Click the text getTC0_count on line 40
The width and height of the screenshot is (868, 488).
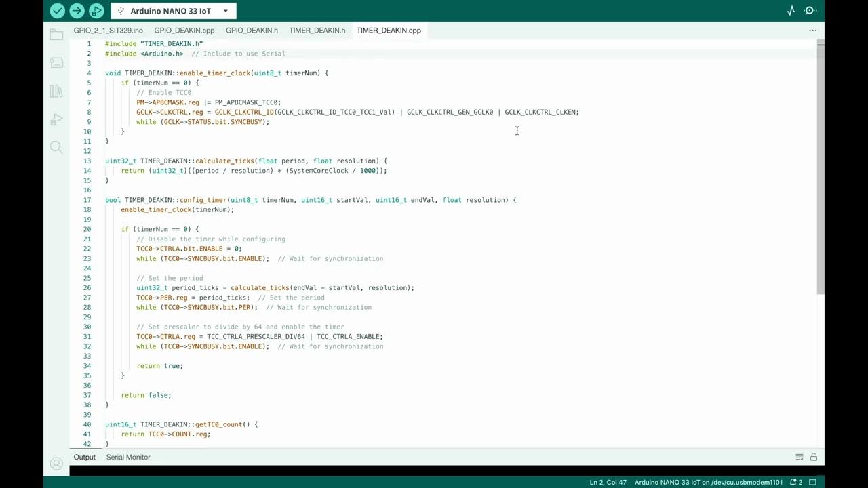218,424
